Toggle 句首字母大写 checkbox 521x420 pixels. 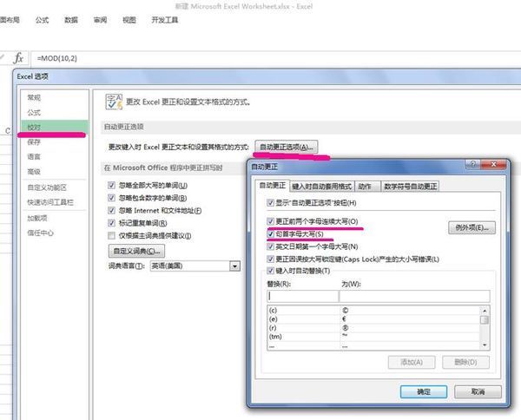(270, 234)
